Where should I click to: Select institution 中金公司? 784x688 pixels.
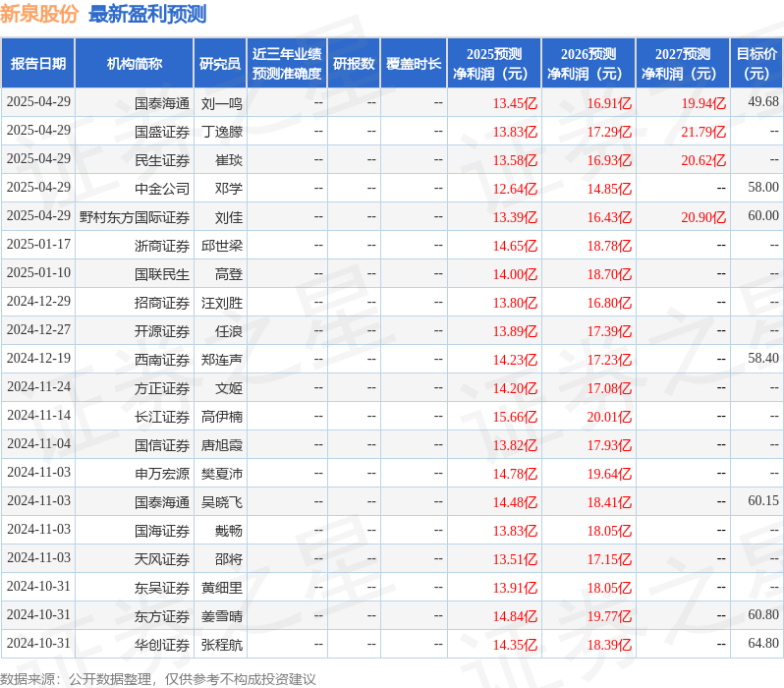point(162,189)
